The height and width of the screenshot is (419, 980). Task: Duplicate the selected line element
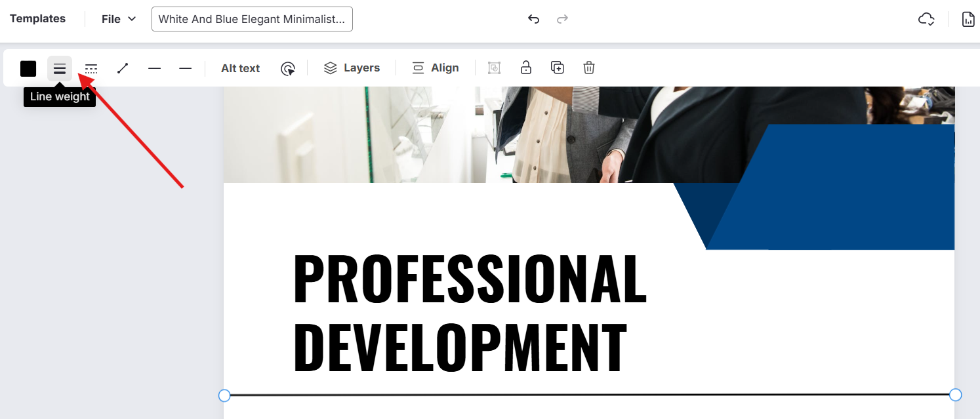(558, 68)
